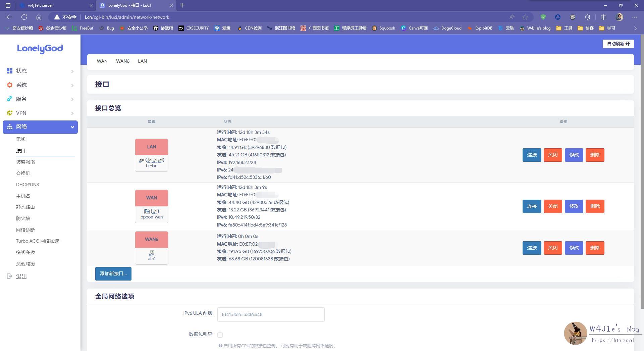644x351 pixels.
Task: Click the 状态 sidebar icon
Action: 10,71
